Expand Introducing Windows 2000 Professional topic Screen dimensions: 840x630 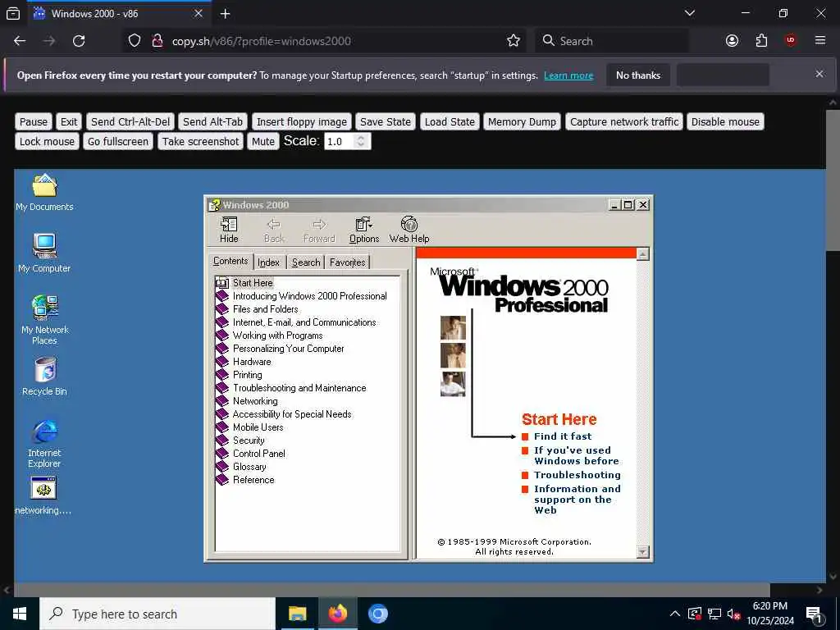pyautogui.click(x=309, y=296)
